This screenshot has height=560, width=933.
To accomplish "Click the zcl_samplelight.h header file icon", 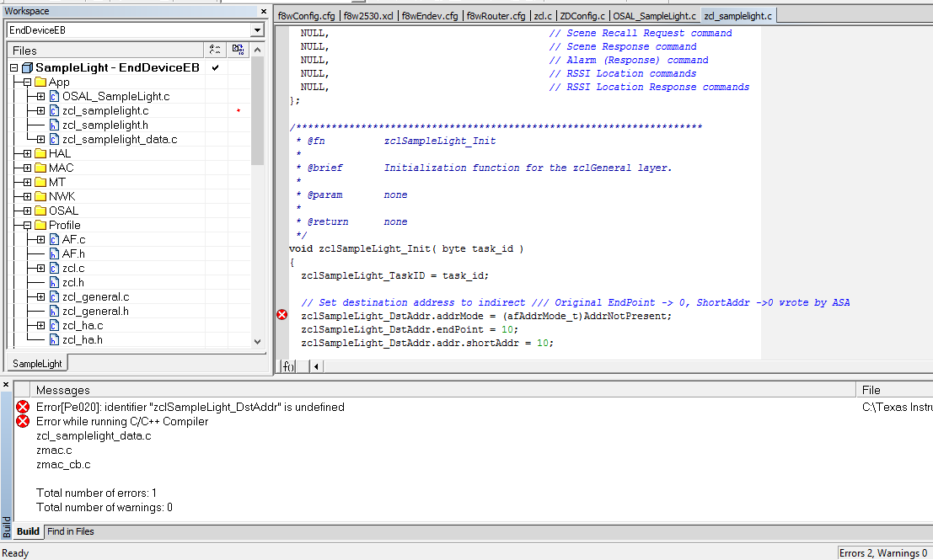I will click(x=54, y=125).
